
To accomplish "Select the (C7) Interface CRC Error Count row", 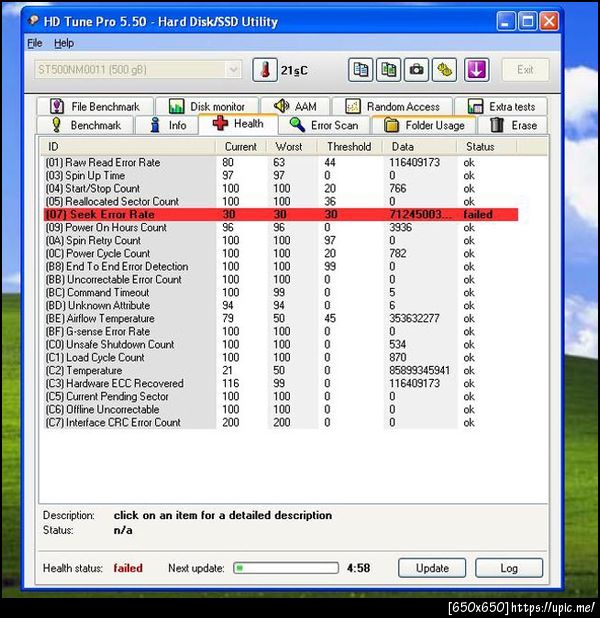I will click(x=281, y=423).
